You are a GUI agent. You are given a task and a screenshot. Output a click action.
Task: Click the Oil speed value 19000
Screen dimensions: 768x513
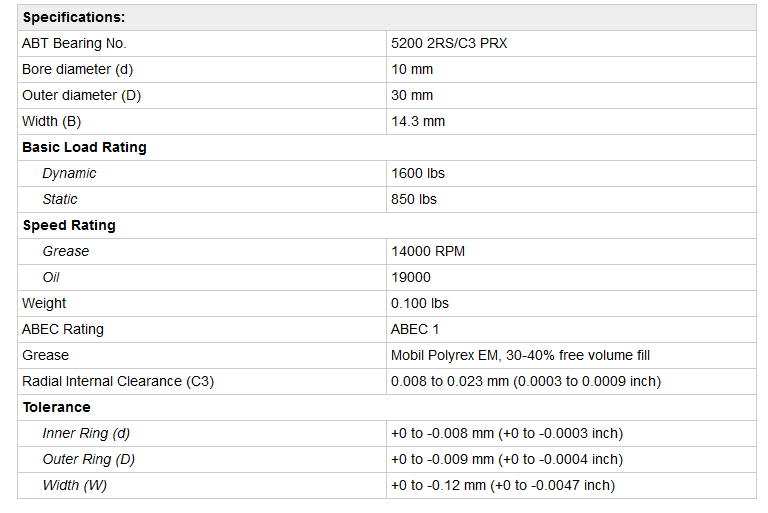click(411, 277)
